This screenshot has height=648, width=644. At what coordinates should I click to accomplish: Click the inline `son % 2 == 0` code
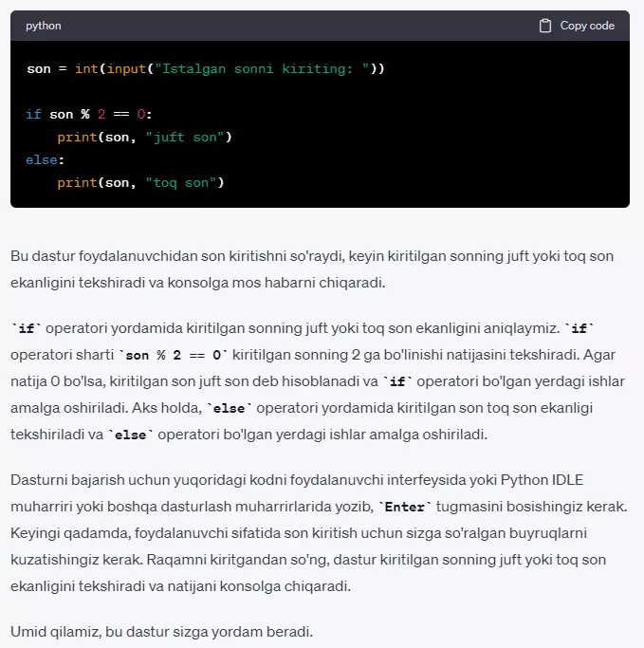tap(173, 355)
